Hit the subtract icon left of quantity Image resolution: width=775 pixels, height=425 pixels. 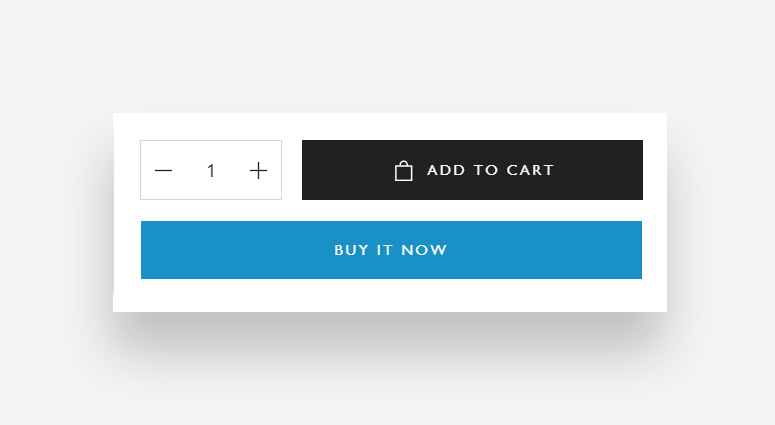pos(164,171)
